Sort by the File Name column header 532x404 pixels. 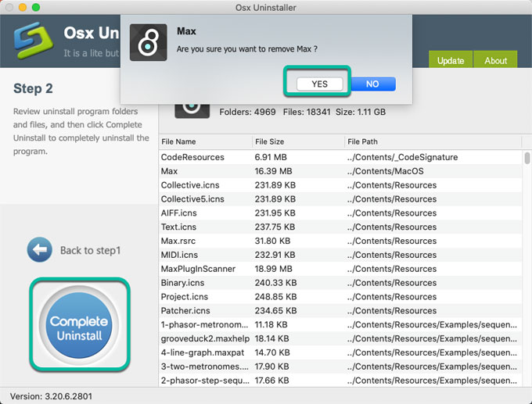(x=205, y=141)
